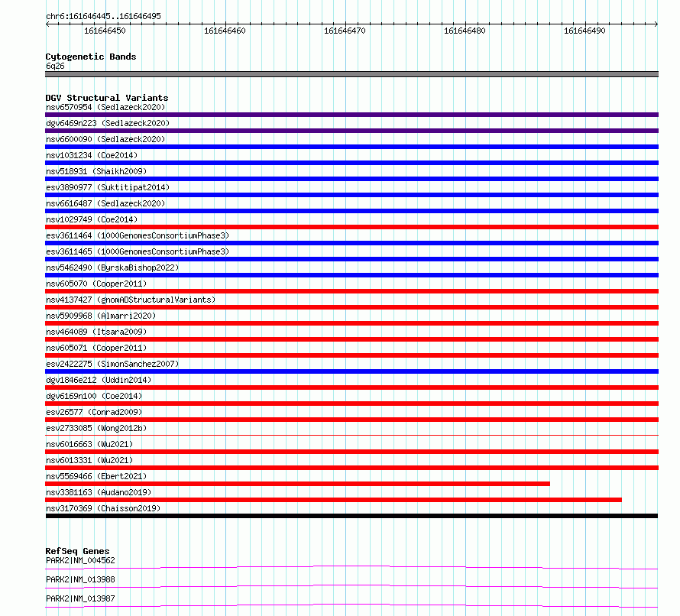Screen dimensions: 680x616
Task: Click the magenta intron line under PARK2|NM_013988
Action: 351,586
